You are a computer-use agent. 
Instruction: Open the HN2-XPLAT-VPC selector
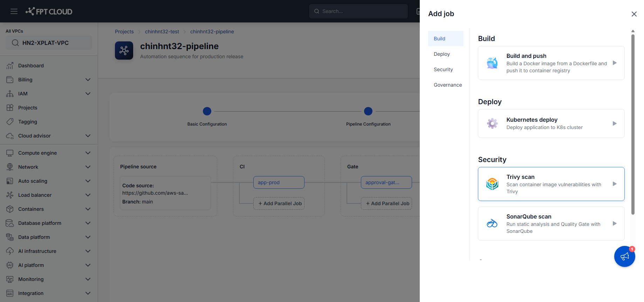[49, 43]
